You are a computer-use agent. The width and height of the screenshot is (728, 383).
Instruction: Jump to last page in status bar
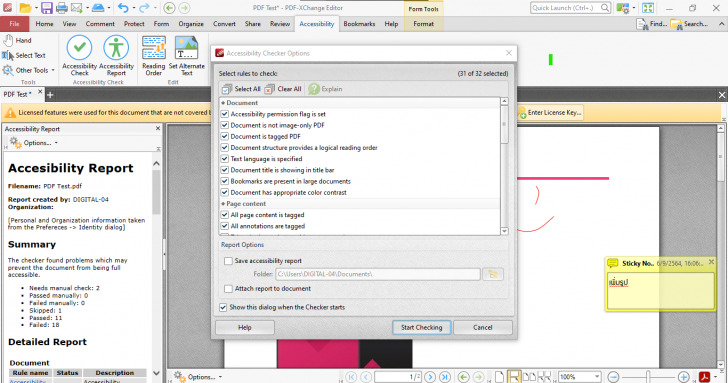444,377
